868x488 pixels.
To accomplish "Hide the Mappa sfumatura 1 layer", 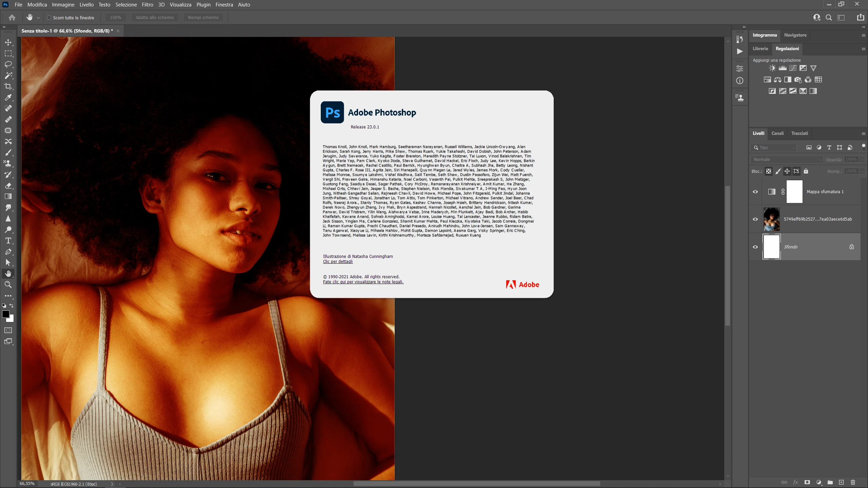I will coord(755,192).
